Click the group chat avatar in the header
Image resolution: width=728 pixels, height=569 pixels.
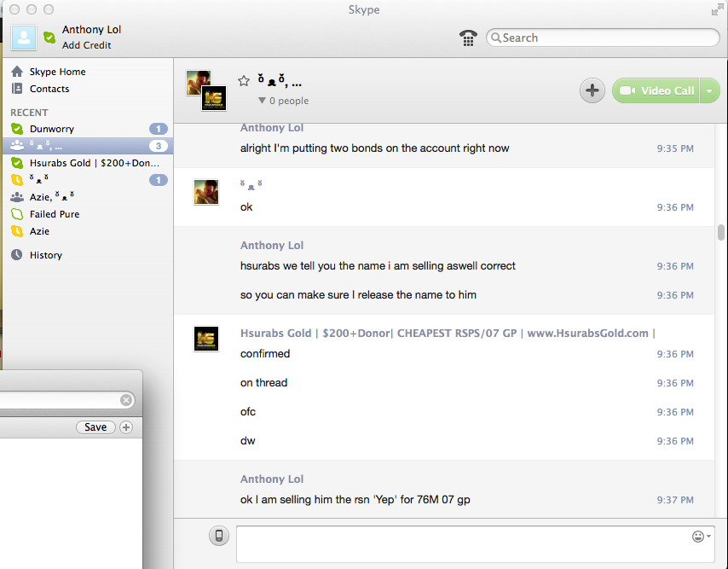point(206,90)
